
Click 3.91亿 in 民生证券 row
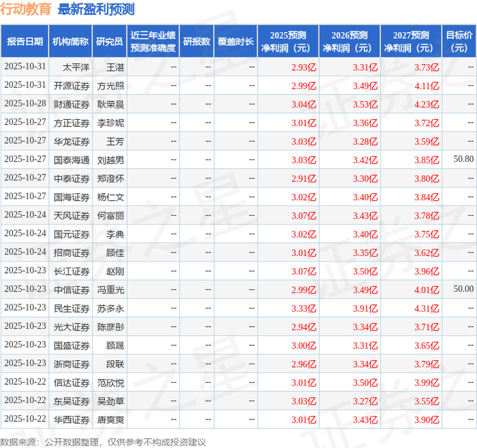tap(365, 308)
